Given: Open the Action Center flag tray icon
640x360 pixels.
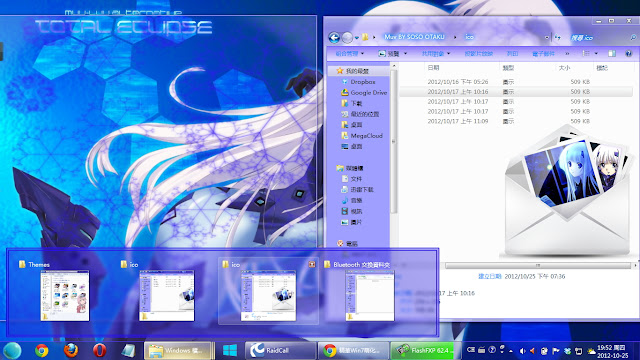Looking at the screenshot, I should coord(556,351).
